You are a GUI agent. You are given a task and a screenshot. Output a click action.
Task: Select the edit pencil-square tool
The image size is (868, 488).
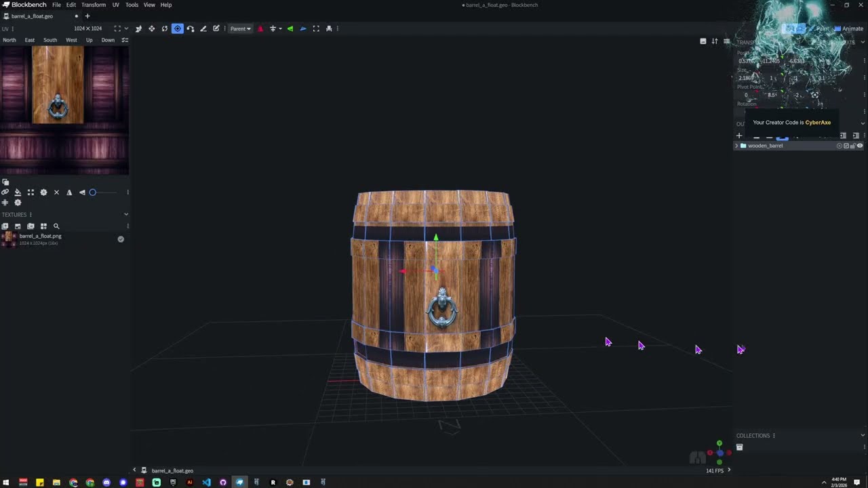(x=216, y=28)
